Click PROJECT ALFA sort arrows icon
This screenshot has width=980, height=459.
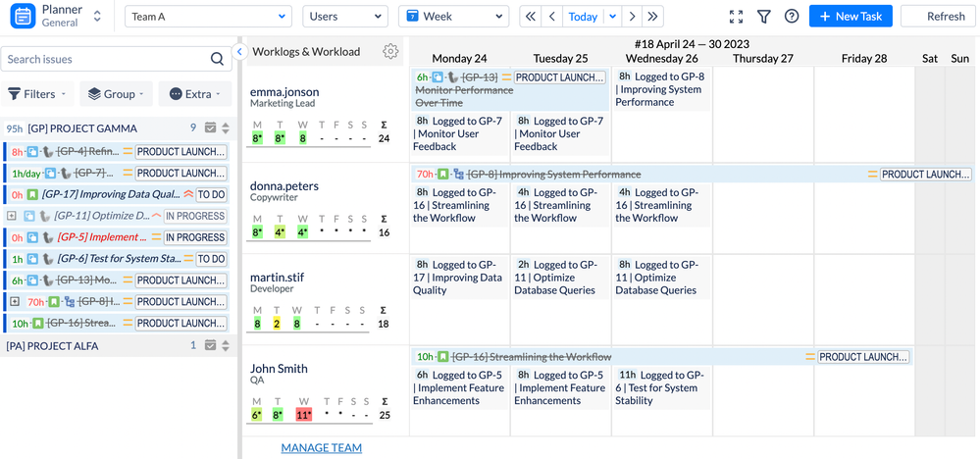pos(226,346)
